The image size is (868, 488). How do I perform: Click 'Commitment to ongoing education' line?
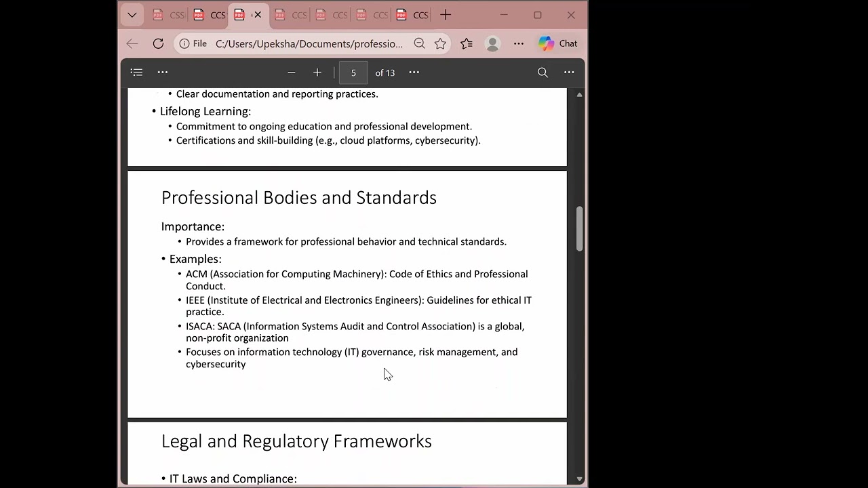click(x=324, y=126)
